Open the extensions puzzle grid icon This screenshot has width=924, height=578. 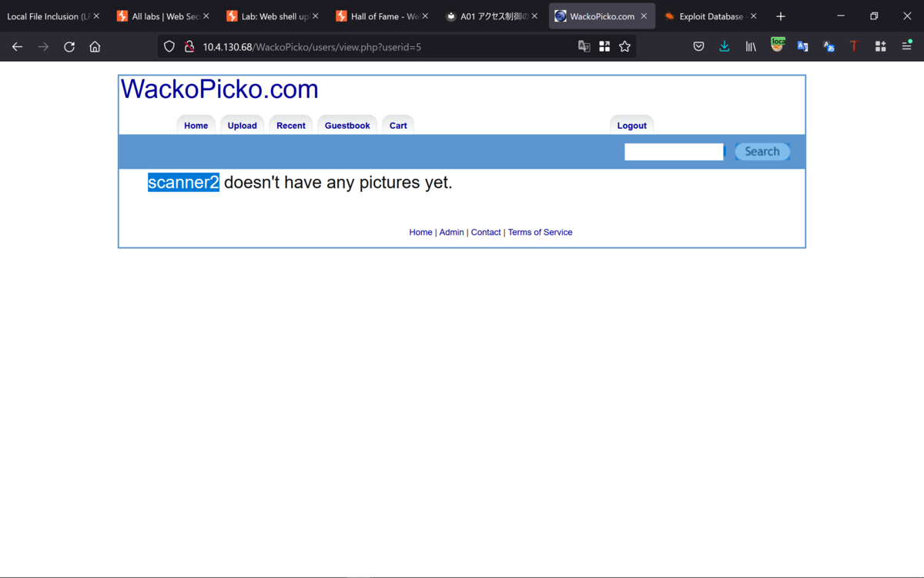880,47
